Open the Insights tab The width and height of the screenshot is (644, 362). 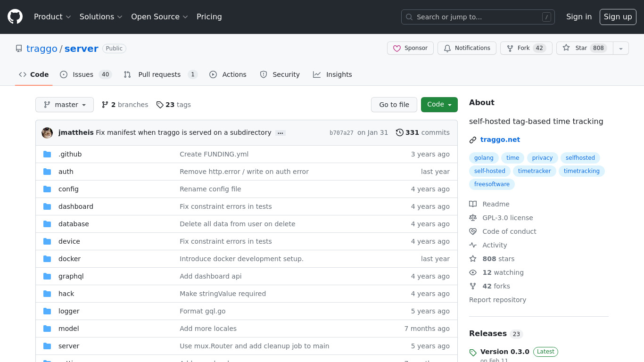click(332, 74)
